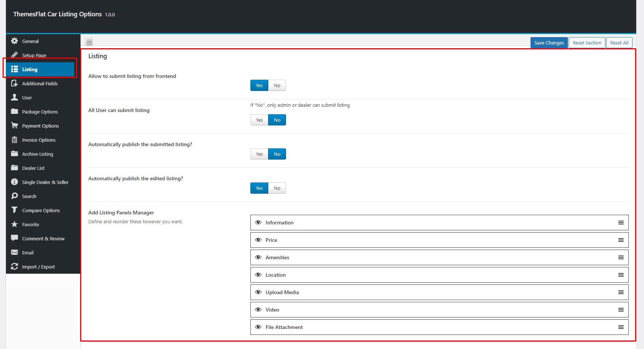The height and width of the screenshot is (349, 644).
Task: Set frontend listing submission to No
Action: tap(277, 85)
